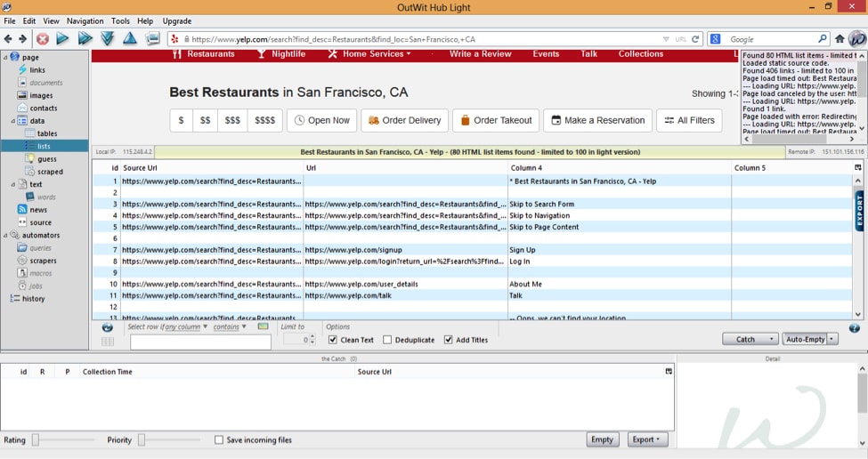Open the Tools menu
Viewport: 868px width, 459px height.
pos(120,21)
